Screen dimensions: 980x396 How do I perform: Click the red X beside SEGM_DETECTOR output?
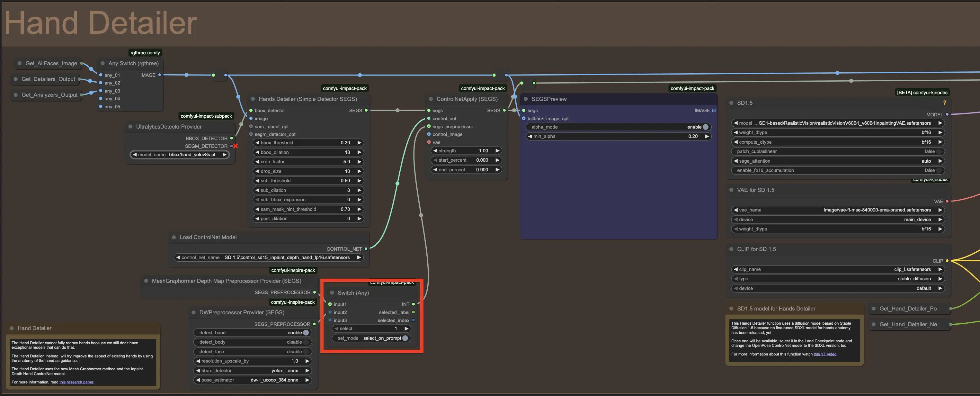point(236,146)
